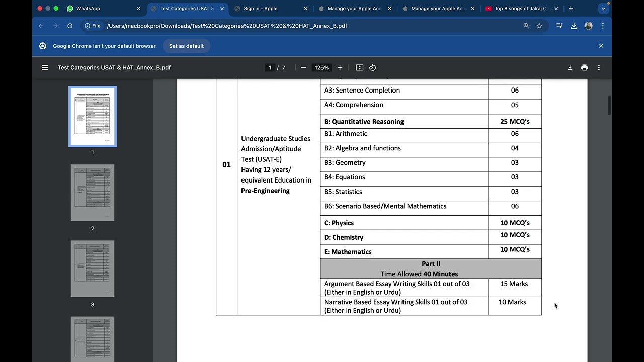Open the Chrome profile avatar
Screen dimensions: 644x362
pyautogui.click(x=588, y=26)
